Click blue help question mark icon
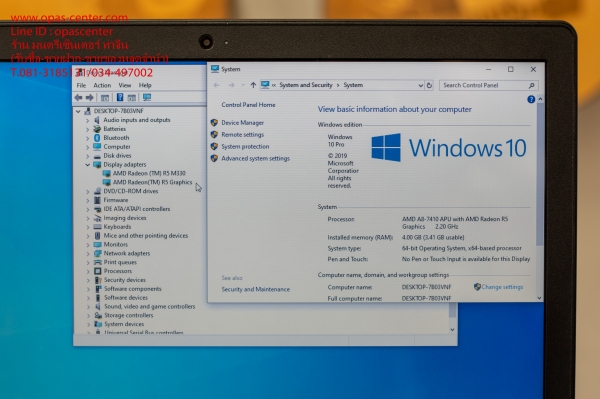 [531, 99]
